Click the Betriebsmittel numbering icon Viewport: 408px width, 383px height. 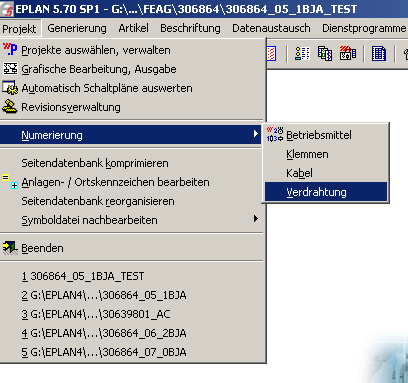[x=275, y=135]
